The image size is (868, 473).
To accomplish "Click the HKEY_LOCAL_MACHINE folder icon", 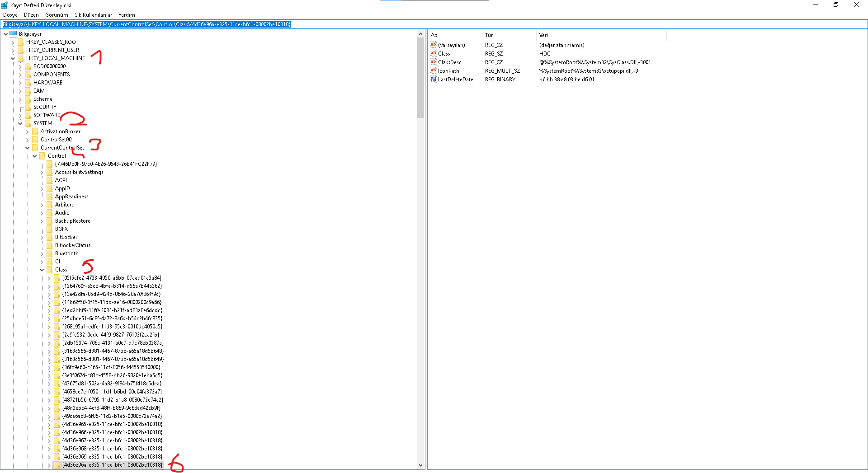I will (20, 58).
